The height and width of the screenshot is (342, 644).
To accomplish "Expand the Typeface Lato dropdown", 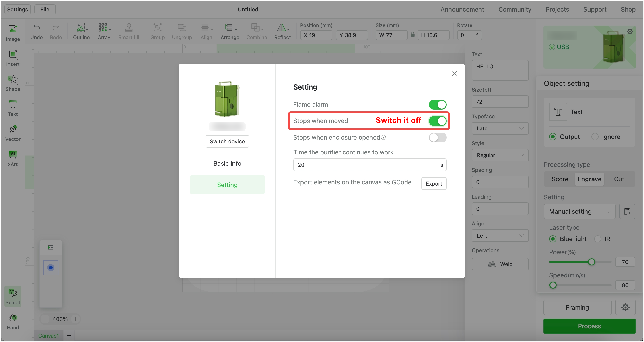I will (500, 128).
